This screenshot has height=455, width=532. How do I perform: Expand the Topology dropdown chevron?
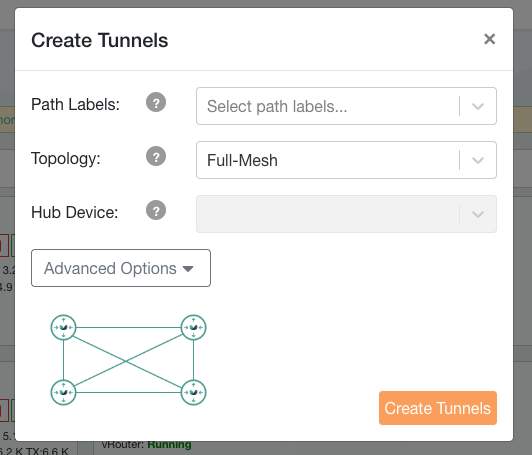click(x=478, y=160)
